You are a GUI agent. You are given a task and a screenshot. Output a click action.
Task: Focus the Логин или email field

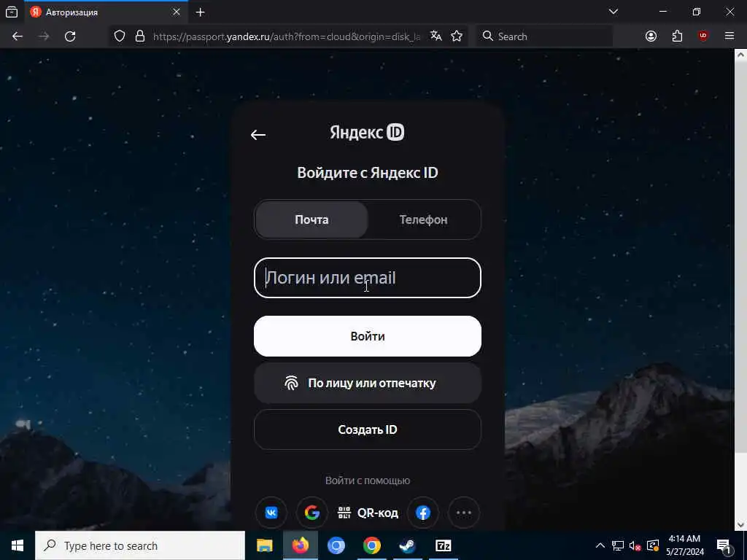[x=368, y=278]
